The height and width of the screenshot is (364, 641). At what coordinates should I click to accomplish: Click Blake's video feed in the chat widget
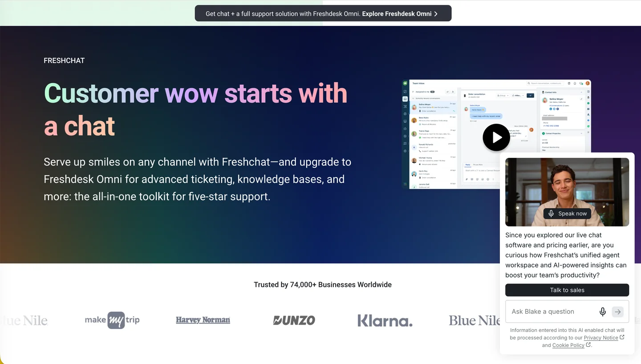pyautogui.click(x=567, y=192)
